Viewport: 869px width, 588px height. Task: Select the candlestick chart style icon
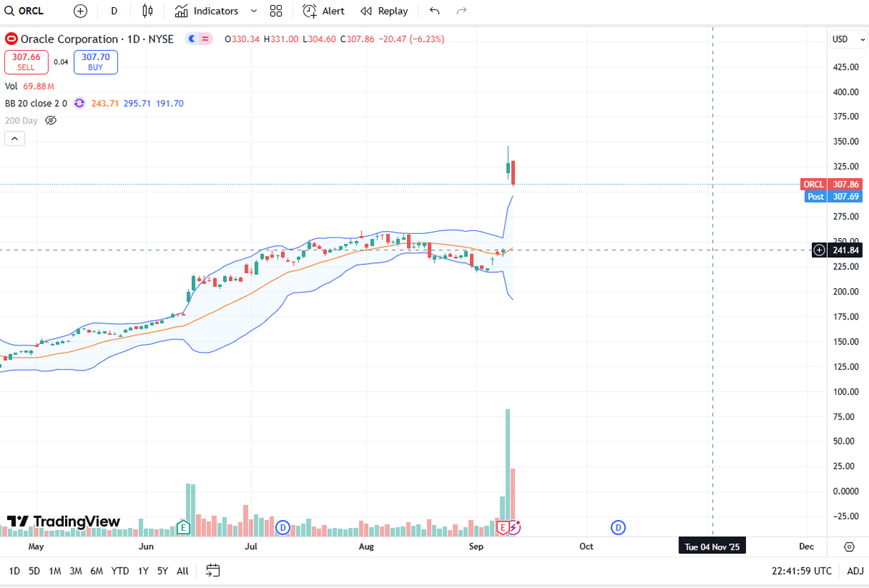click(147, 11)
